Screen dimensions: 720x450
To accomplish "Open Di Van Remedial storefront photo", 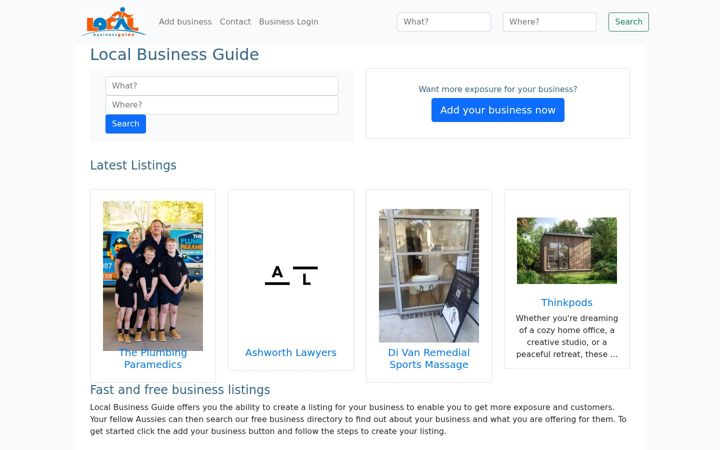I will 429,276.
